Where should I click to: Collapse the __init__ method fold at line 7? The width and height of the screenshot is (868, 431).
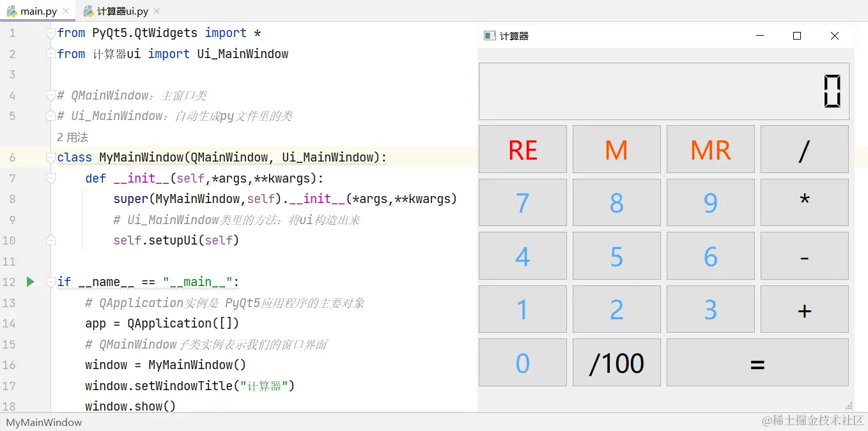tap(51, 178)
